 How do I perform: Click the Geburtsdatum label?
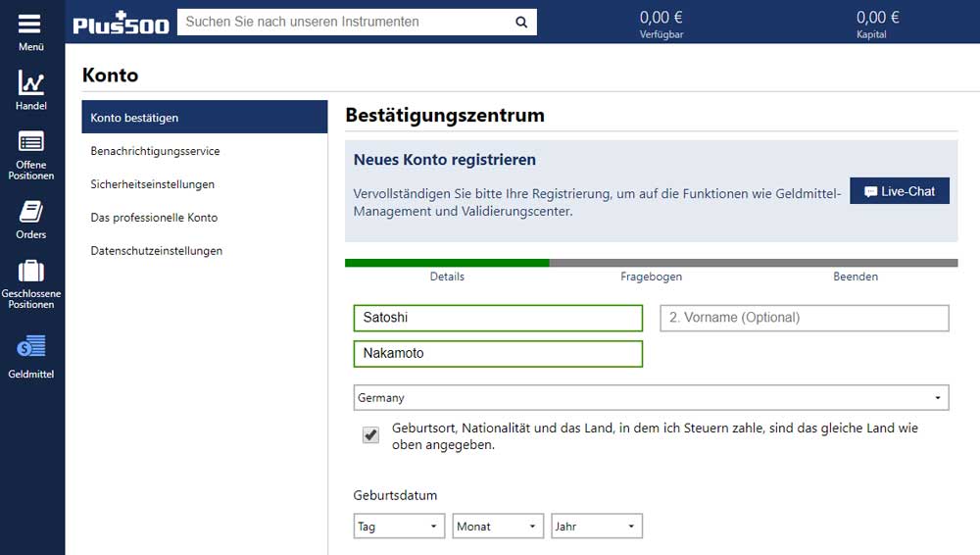point(395,495)
